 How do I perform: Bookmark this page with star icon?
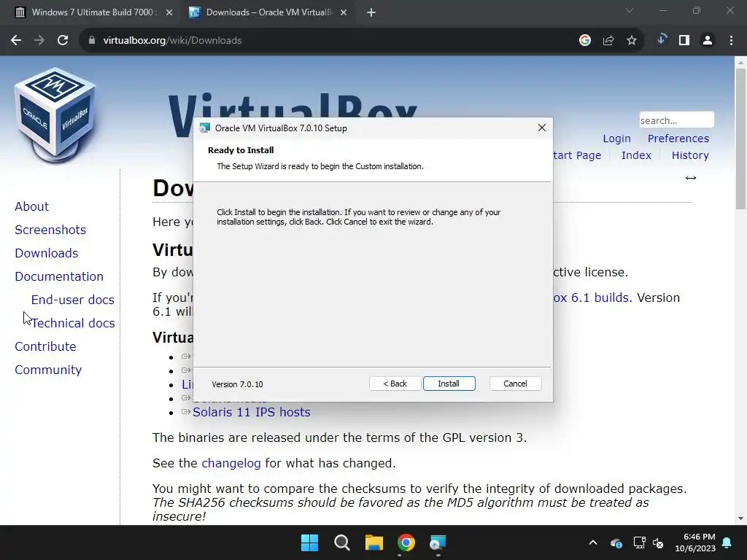[632, 41]
